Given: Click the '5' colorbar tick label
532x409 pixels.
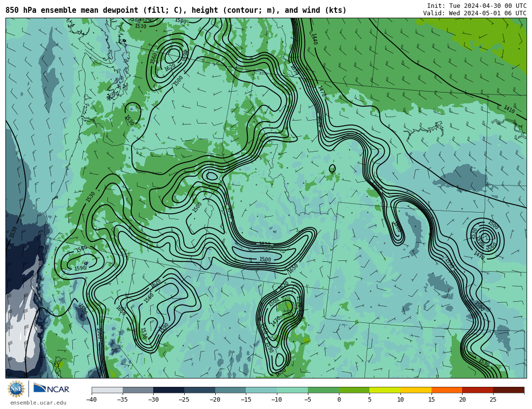Looking at the screenshot, I should point(370,400).
